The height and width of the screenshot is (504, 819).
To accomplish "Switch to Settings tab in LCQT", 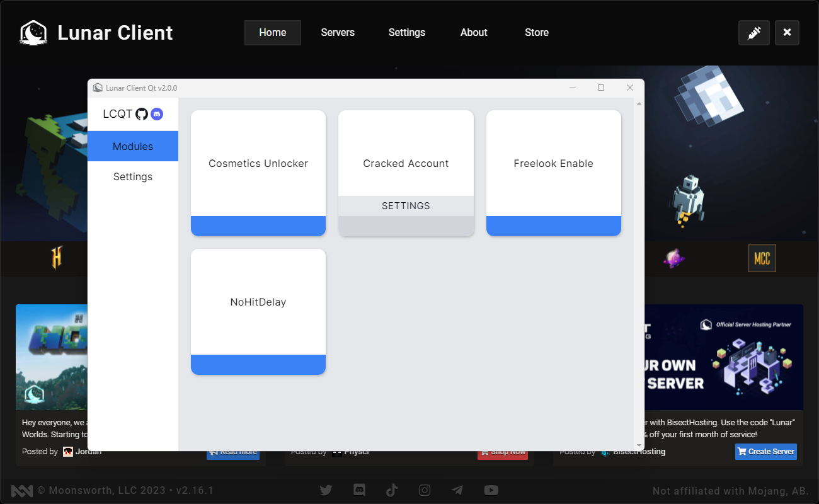I will click(133, 176).
